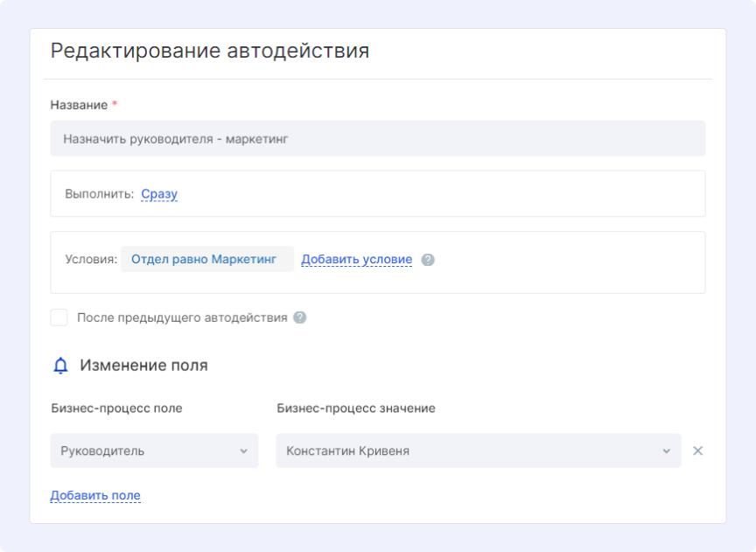Click the Название field label
The width and height of the screenshot is (756, 552).
(79, 105)
